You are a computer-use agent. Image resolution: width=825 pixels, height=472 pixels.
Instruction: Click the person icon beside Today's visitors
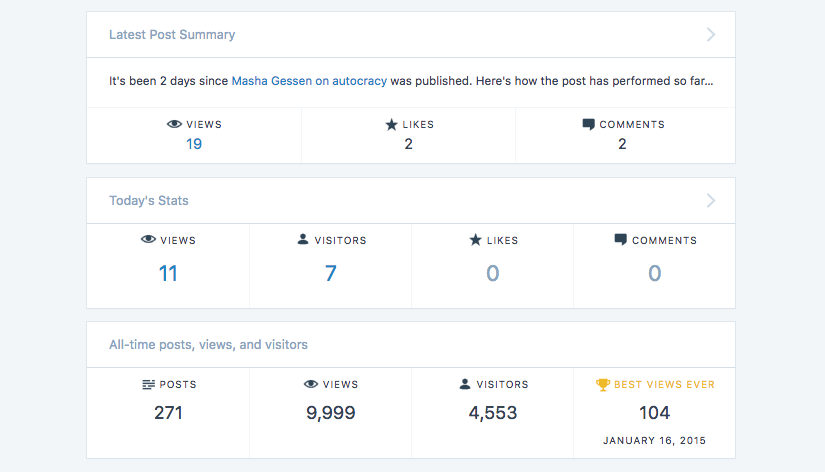click(303, 240)
